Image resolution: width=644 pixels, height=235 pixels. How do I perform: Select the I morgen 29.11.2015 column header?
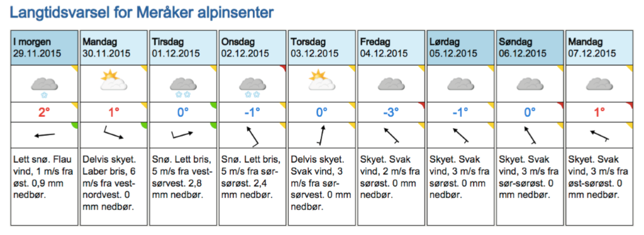pos(45,47)
